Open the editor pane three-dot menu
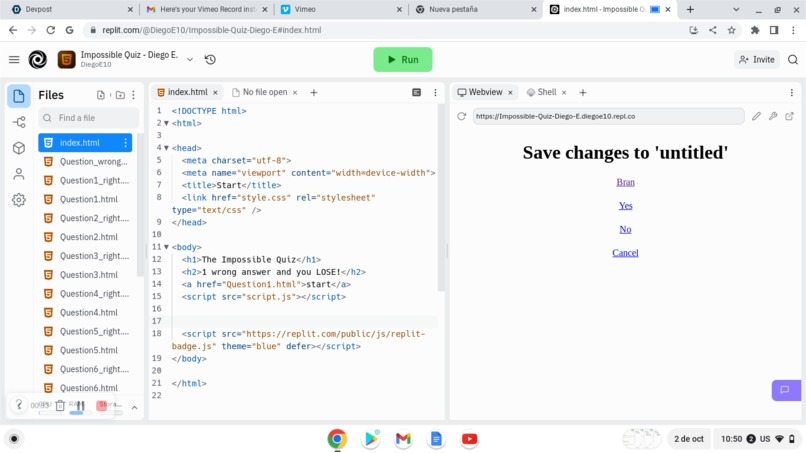 pyautogui.click(x=435, y=93)
